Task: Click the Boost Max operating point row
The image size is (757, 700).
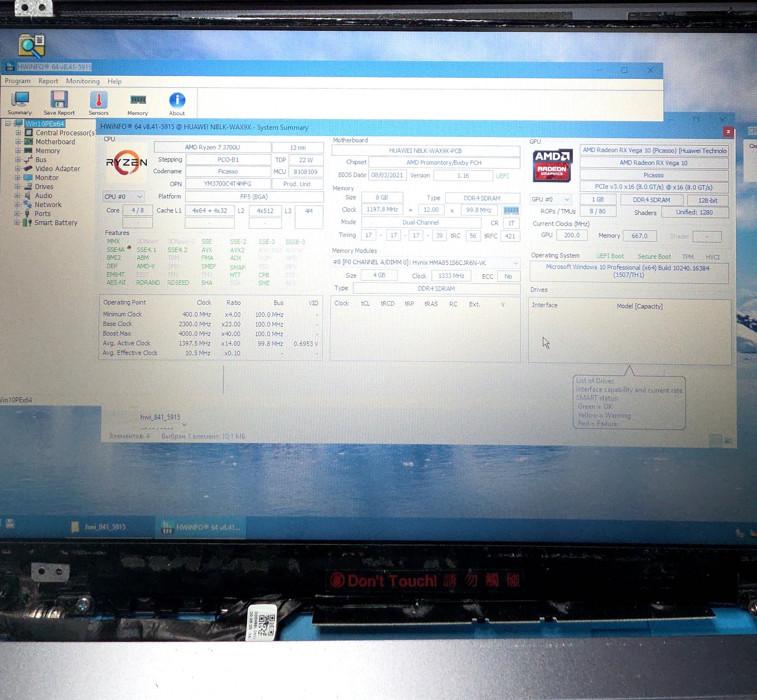Action: coord(210,334)
